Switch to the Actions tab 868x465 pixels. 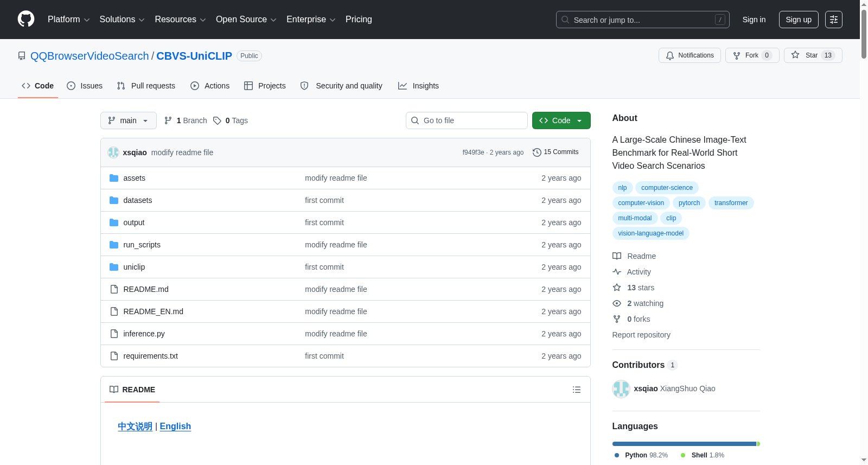[210, 86]
